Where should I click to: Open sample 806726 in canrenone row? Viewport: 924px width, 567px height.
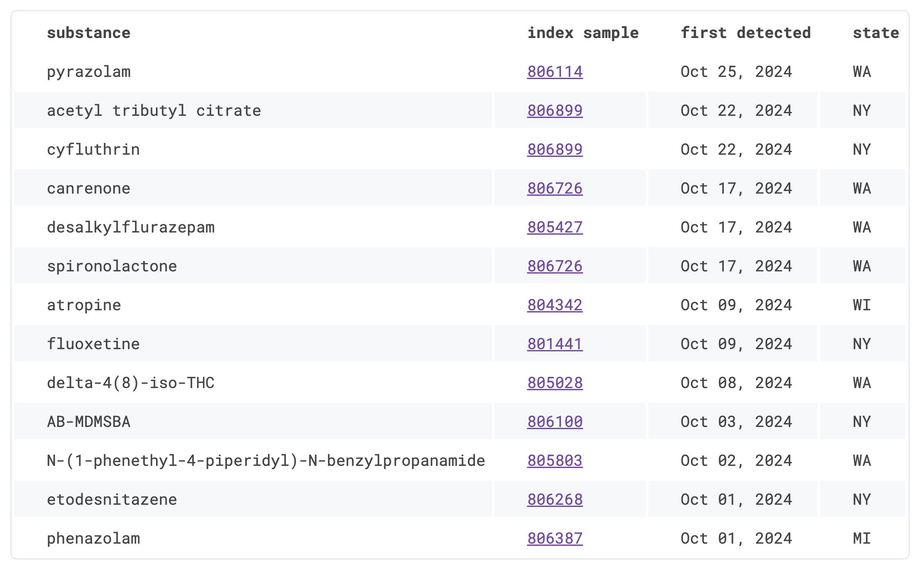click(554, 188)
